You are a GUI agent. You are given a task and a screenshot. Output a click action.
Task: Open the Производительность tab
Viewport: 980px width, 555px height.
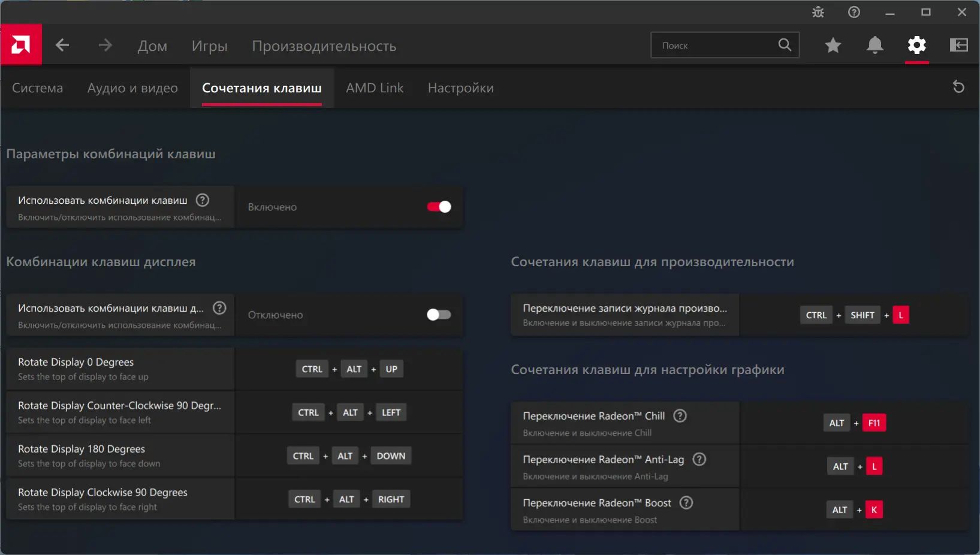pos(324,46)
